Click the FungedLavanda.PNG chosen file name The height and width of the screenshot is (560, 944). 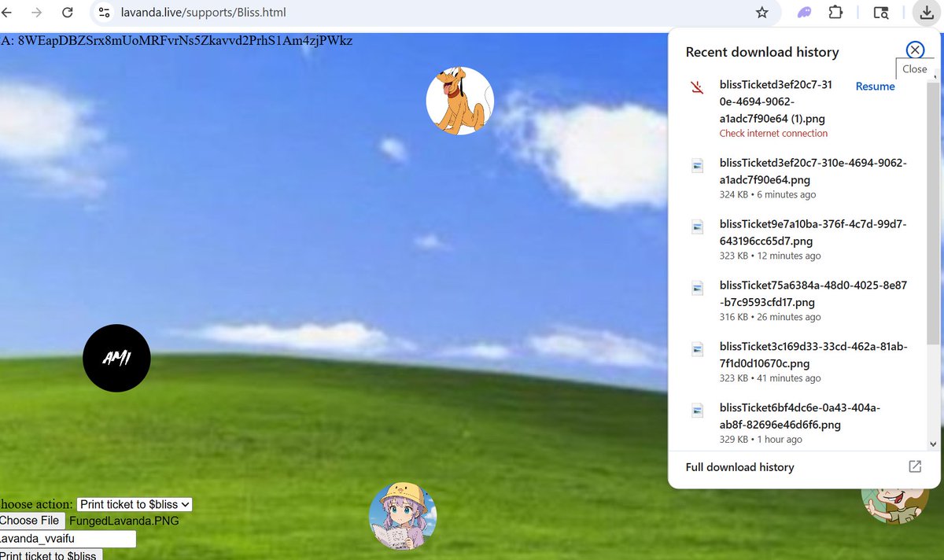coord(124,521)
